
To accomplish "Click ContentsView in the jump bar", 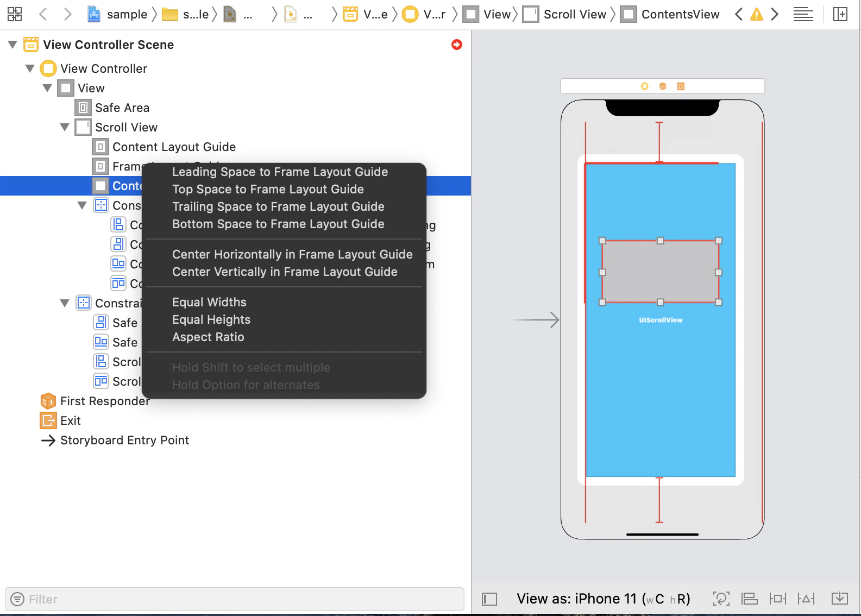I will (670, 14).
